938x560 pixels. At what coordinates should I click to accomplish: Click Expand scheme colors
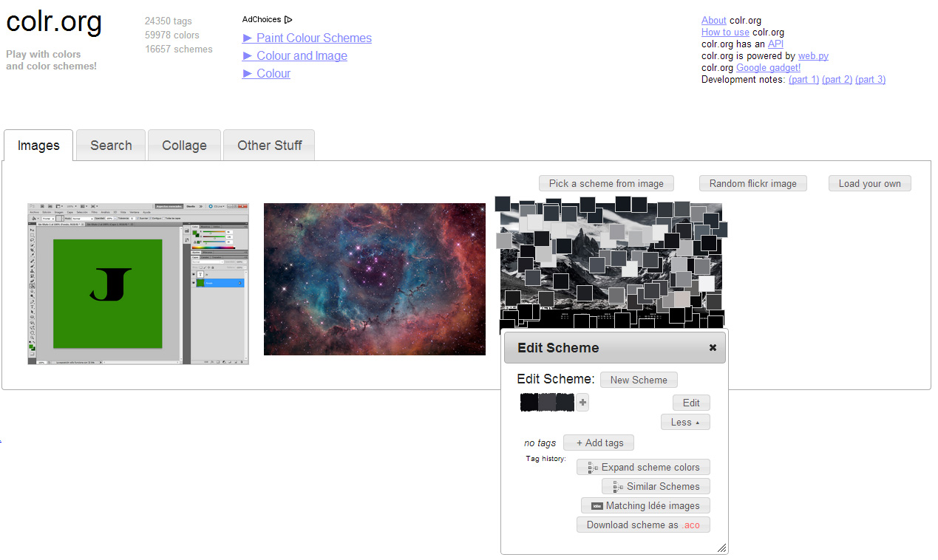click(x=643, y=467)
